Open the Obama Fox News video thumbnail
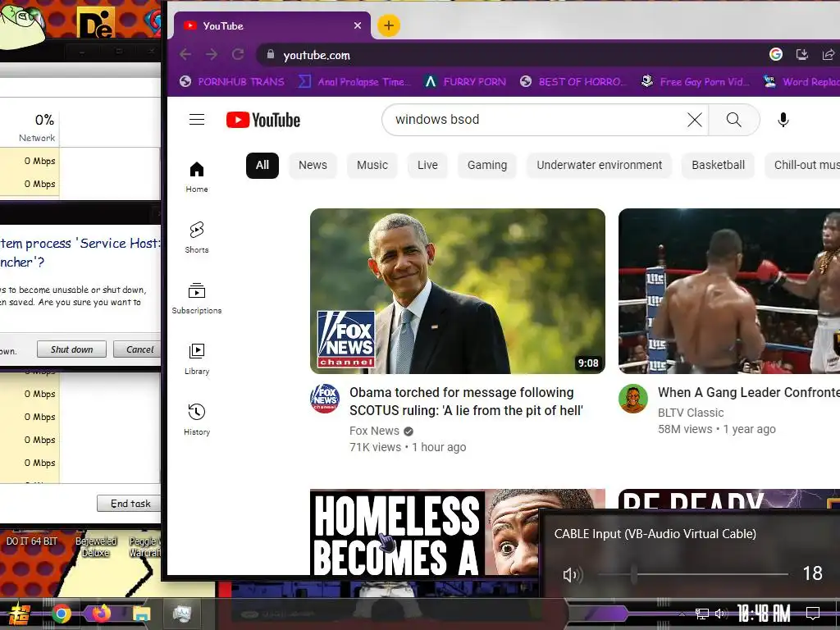Image resolution: width=840 pixels, height=630 pixels. [458, 291]
